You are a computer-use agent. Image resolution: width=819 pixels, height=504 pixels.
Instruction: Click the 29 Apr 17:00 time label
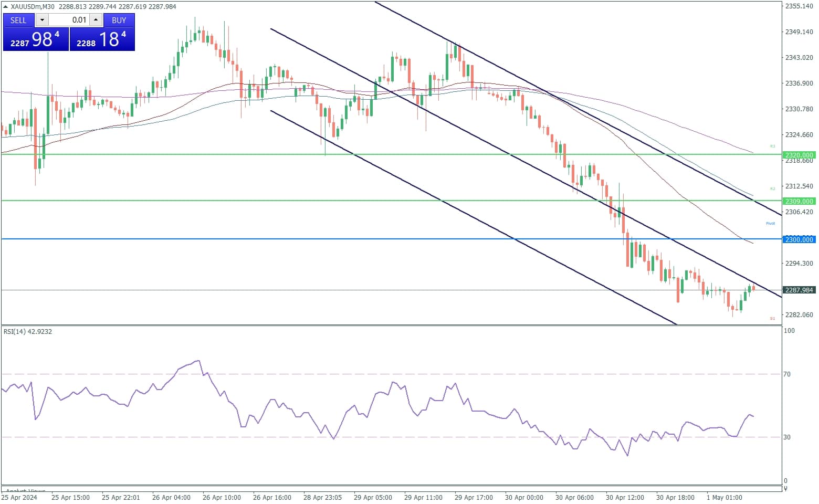click(474, 497)
